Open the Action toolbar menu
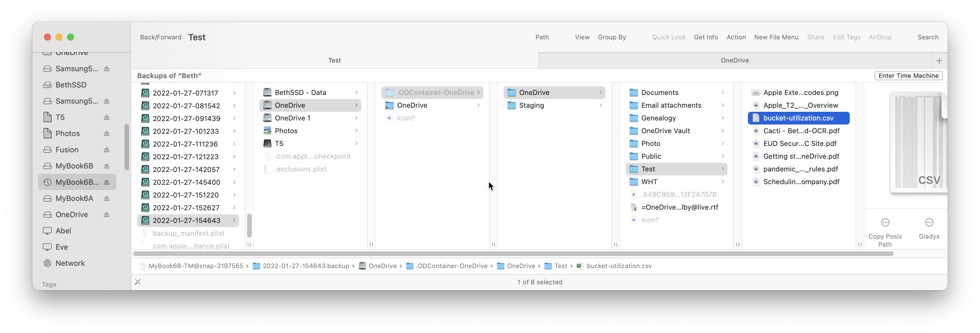This screenshot has width=980, height=333. click(x=736, y=37)
